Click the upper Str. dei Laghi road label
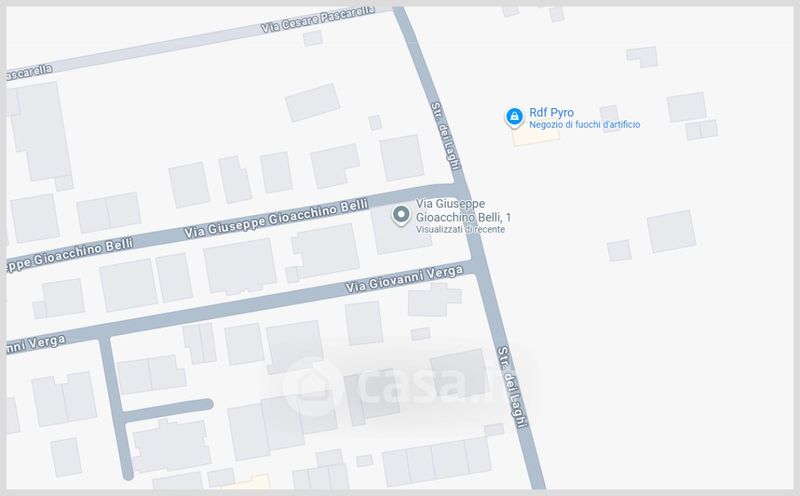800x496 pixels. click(x=446, y=136)
